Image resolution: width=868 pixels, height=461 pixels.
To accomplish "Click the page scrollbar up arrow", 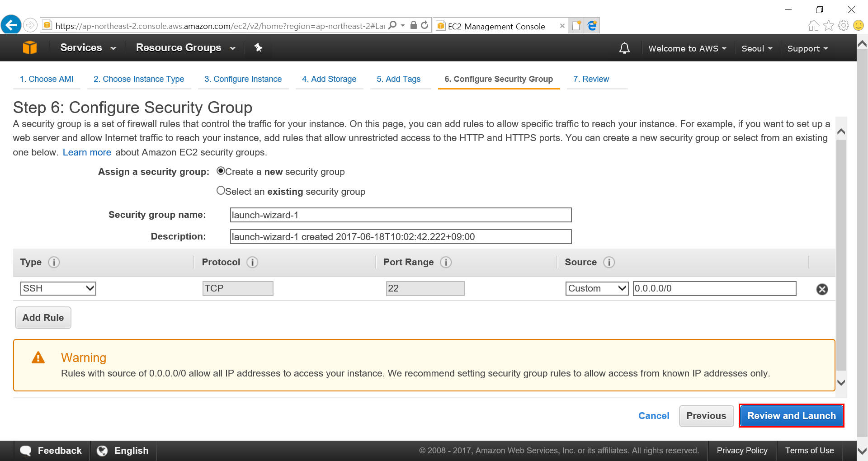I will tap(862, 44).
